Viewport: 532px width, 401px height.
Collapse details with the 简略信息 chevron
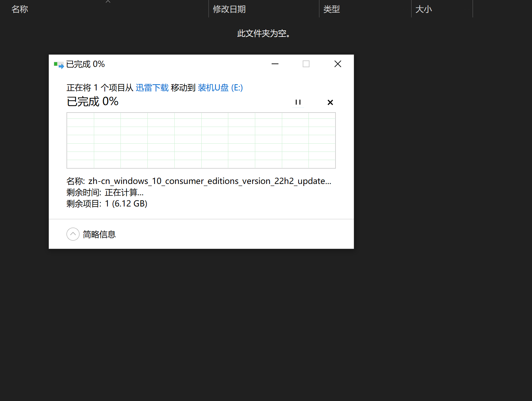[73, 234]
